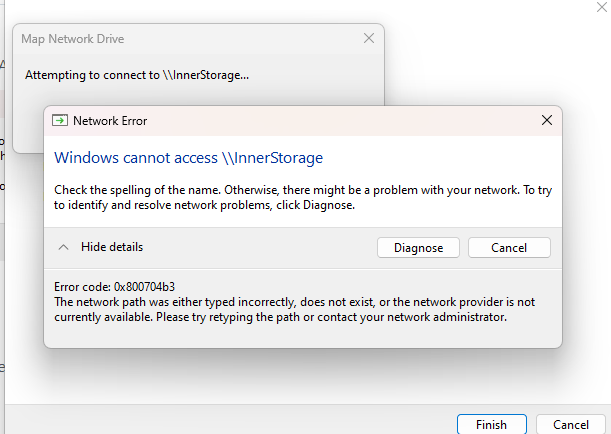The height and width of the screenshot is (434, 611).
Task: Click the Check the spelling instruction paragraph
Action: 300,198
